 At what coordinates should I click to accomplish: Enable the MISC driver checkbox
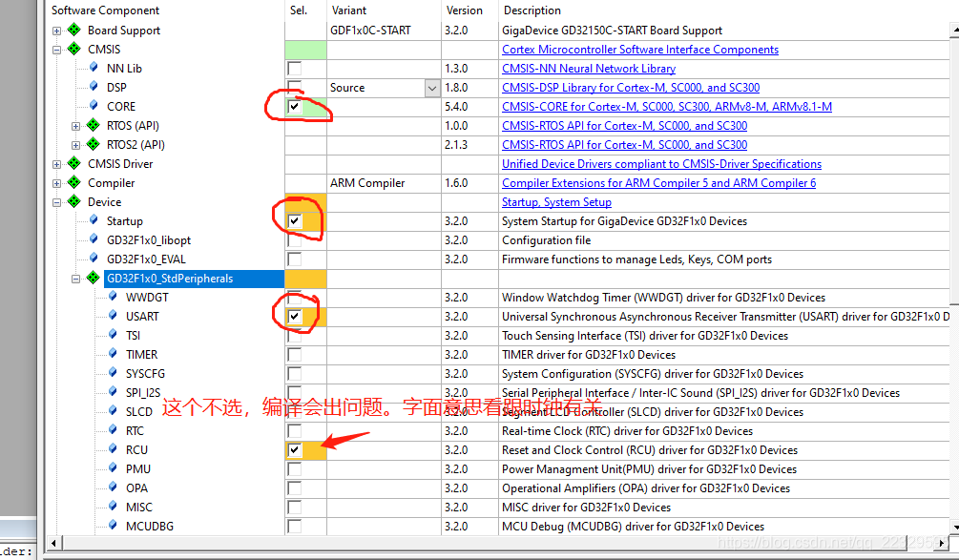[295, 507]
